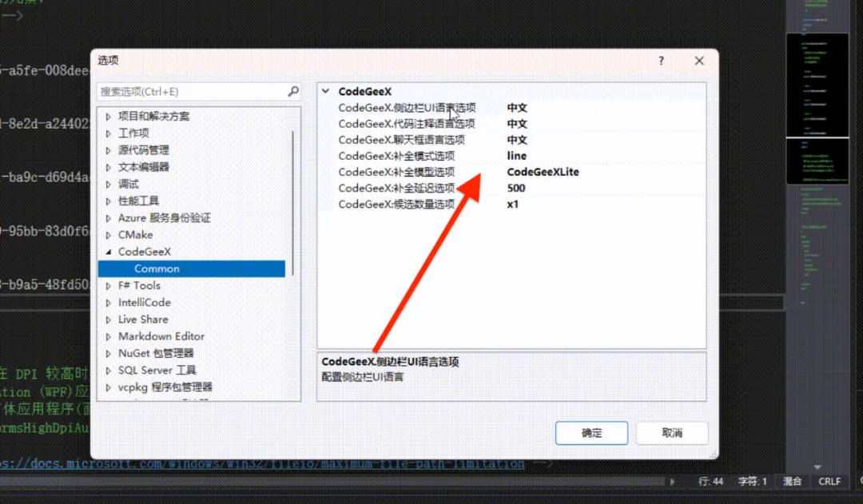
Task: Click the help question mark button
Action: click(x=661, y=61)
